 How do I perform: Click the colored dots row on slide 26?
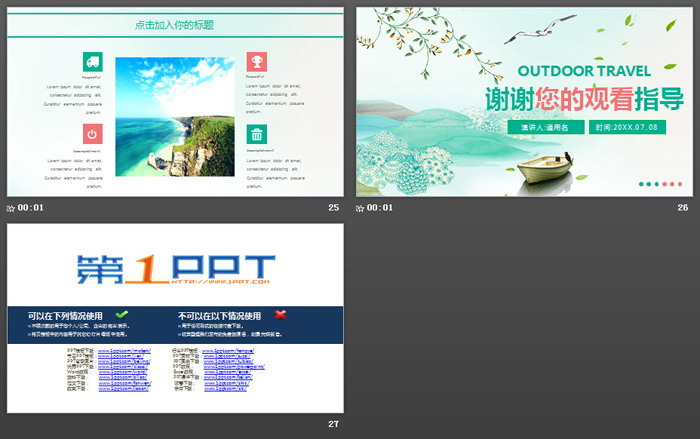tap(660, 184)
